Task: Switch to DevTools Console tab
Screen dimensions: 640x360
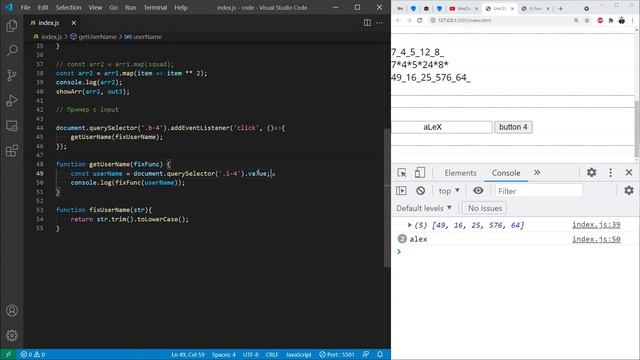Action: pyautogui.click(x=506, y=173)
